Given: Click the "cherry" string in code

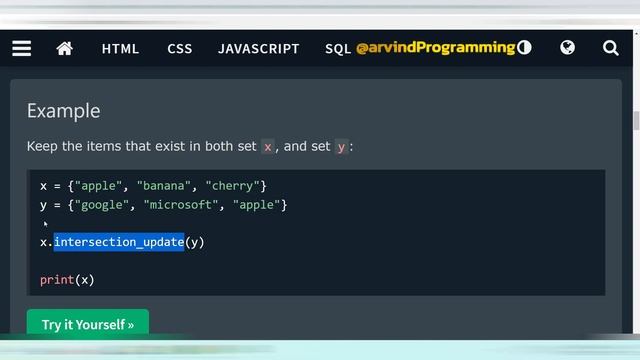Looking at the screenshot, I should [233, 186].
